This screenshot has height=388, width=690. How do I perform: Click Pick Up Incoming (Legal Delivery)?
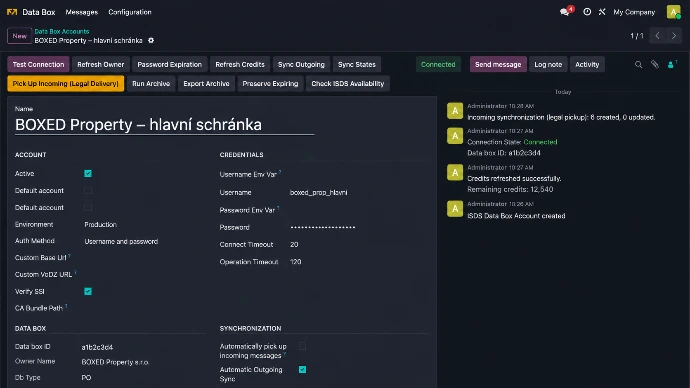click(x=66, y=84)
